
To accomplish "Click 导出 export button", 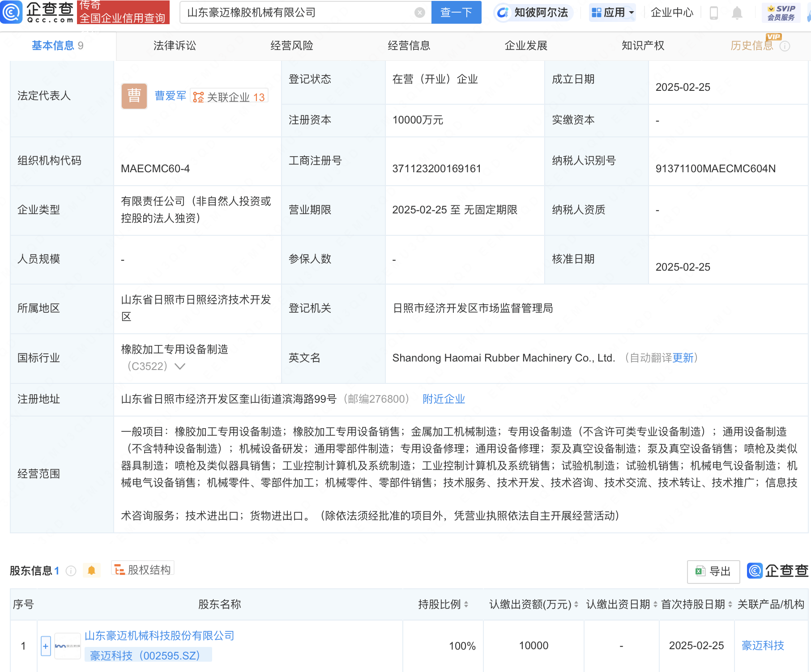I will click(713, 571).
